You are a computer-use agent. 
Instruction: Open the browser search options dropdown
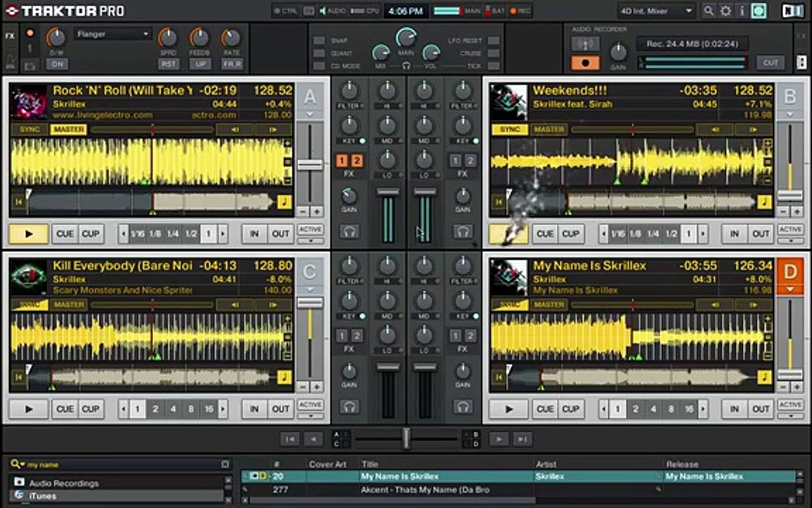pos(18,464)
